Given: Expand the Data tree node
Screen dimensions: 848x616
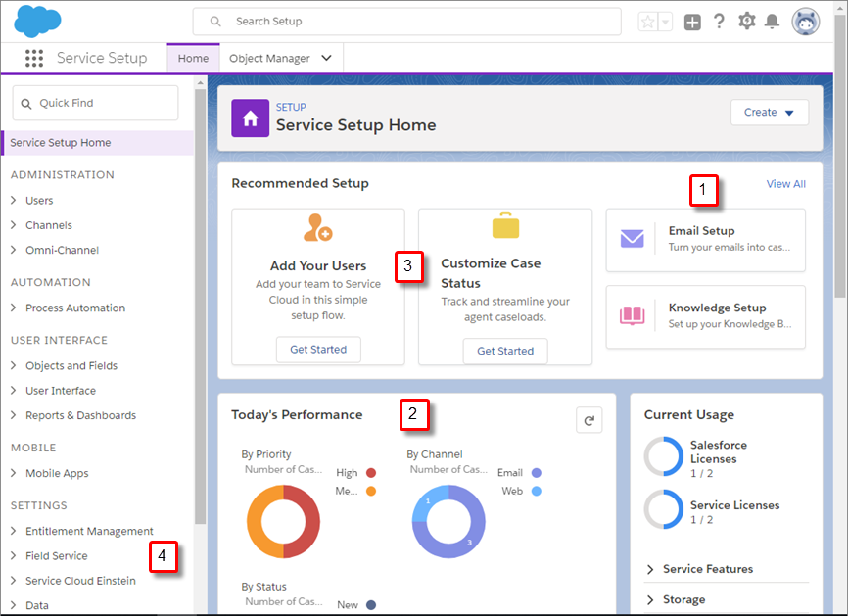Looking at the screenshot, I should (x=14, y=605).
